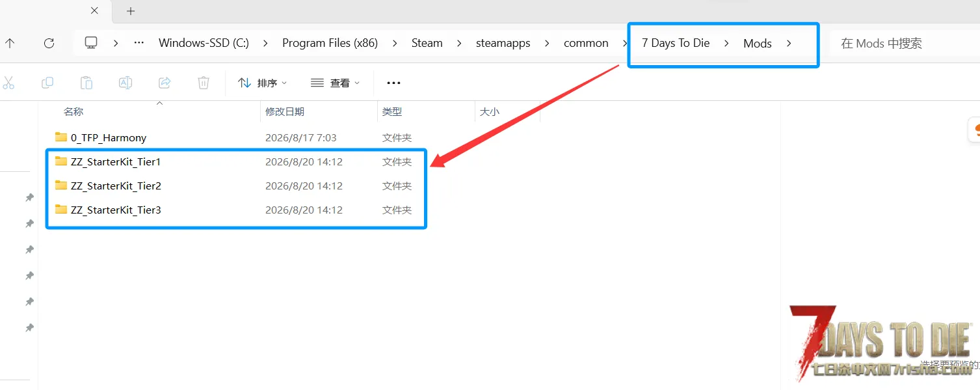Screen dimensions: 980x390
Task: Go up one folder level
Action: coord(10,43)
